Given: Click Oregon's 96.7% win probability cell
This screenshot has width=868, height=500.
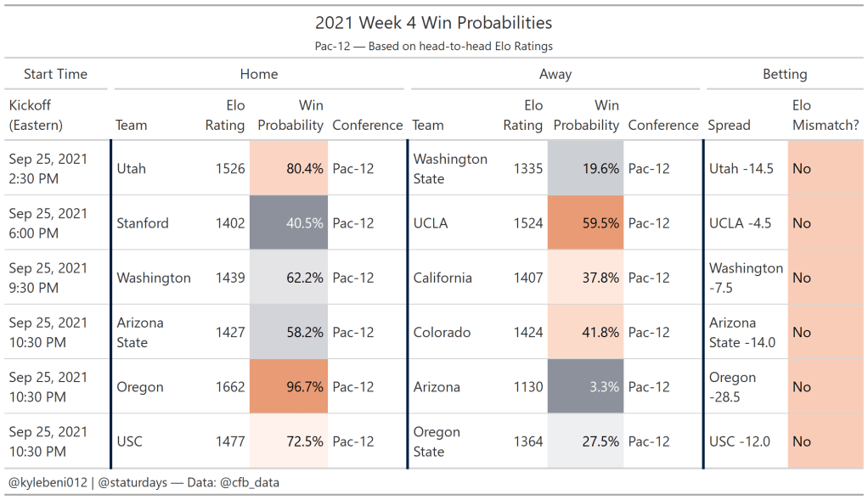Looking at the screenshot, I should click(289, 387).
